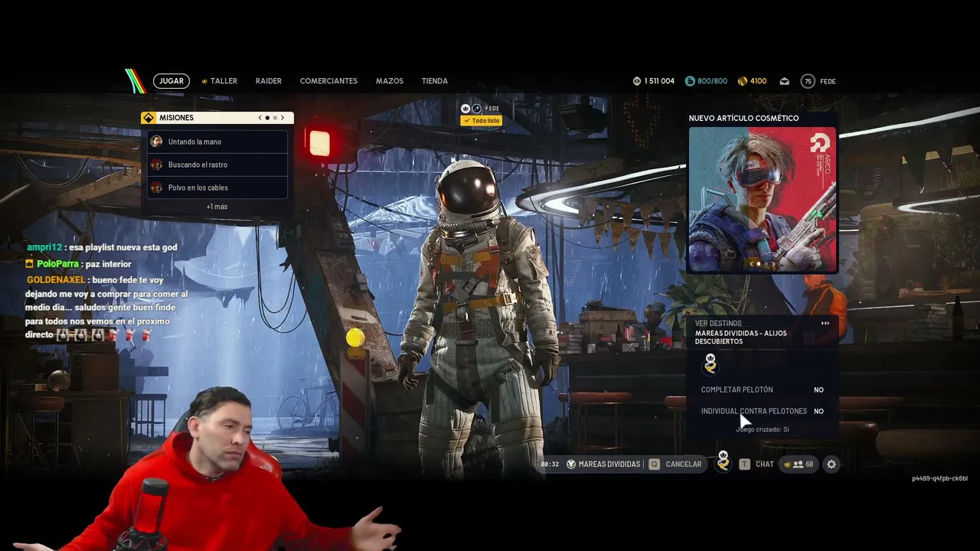Go to next missions page arrow
The image size is (980, 551).
[283, 118]
